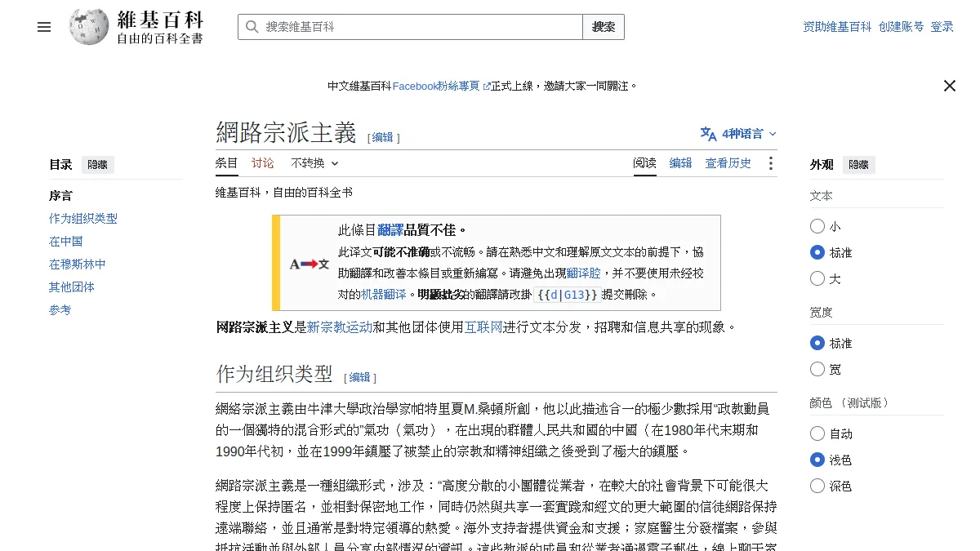The width and height of the screenshot is (980, 551).
Task: Hide the 目录 table of contents
Action: 98,165
